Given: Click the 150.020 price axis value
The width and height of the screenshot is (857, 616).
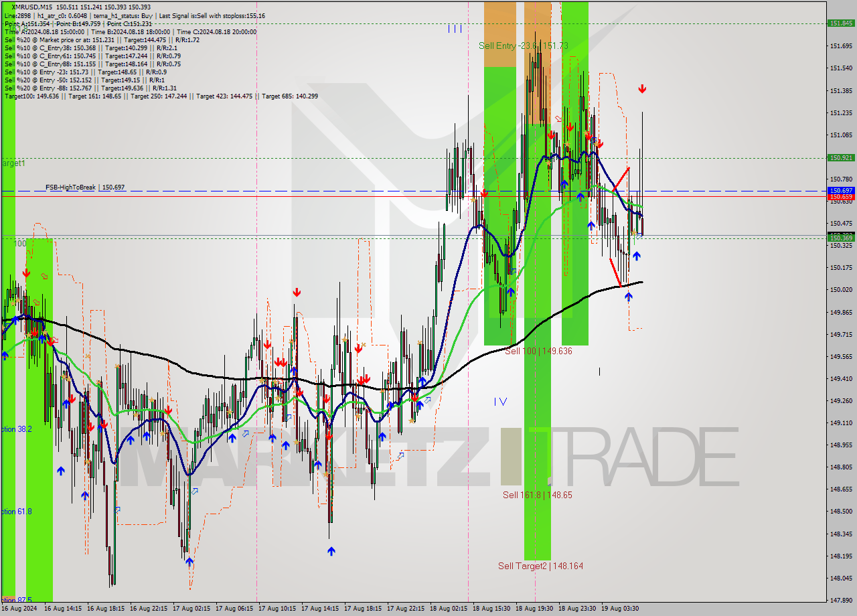Looking at the screenshot, I should click(x=841, y=290).
